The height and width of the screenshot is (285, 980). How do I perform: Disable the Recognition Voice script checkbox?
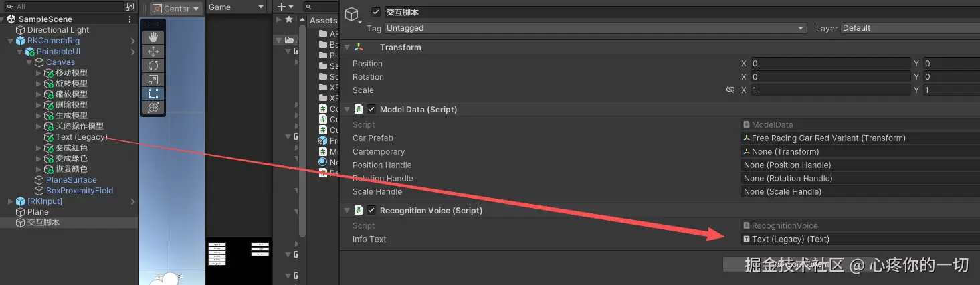371,211
